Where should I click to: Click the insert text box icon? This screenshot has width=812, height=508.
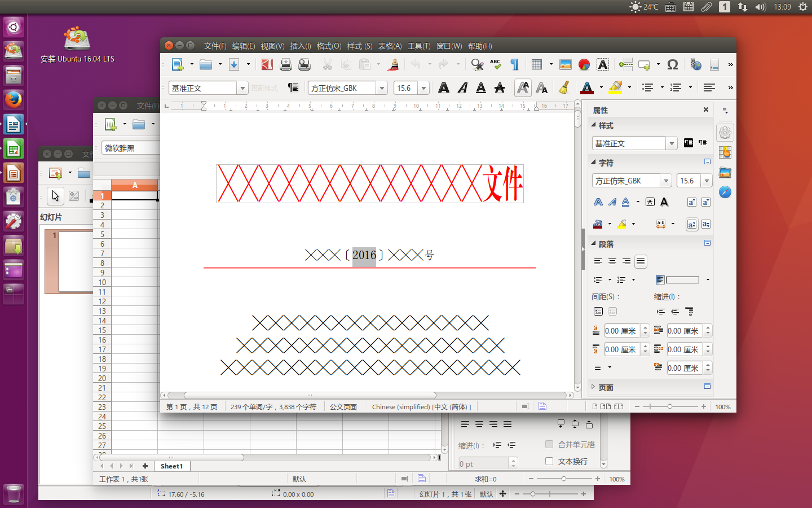coord(603,65)
